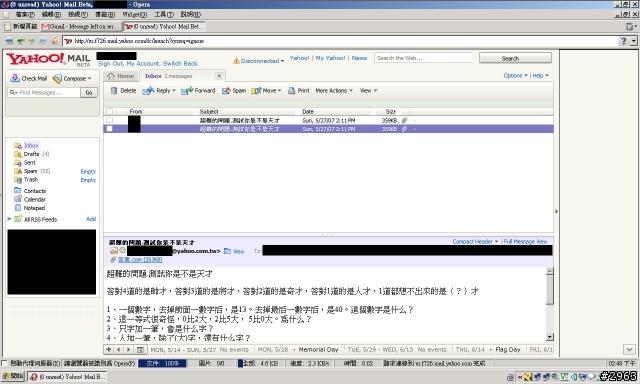Sort messages by Date column
Screen dimensions: 640x384
(x=308, y=111)
